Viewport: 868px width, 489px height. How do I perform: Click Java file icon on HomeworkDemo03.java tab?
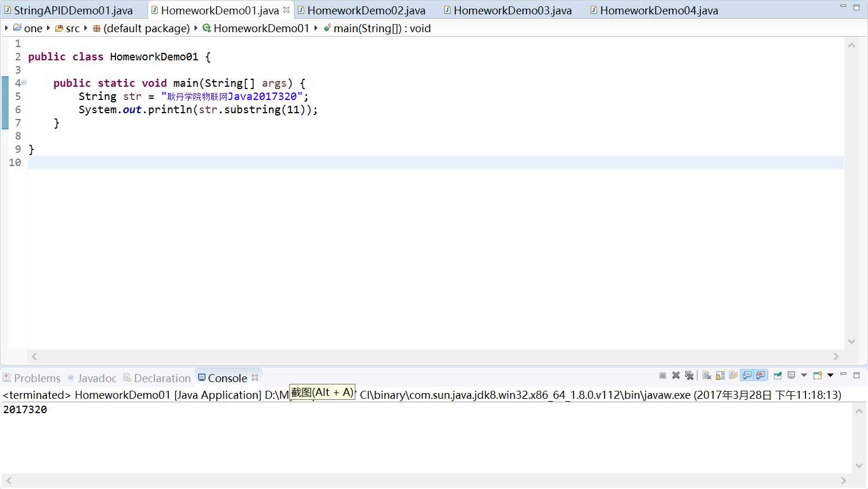[x=447, y=10]
